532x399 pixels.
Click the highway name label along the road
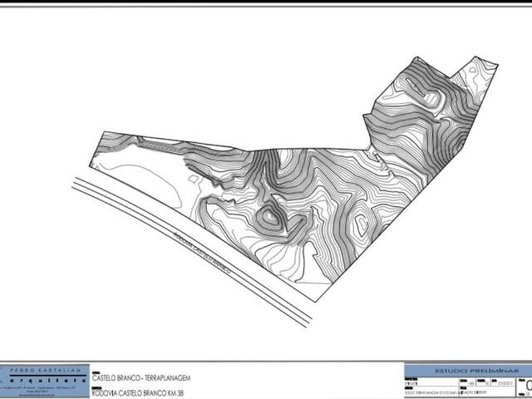point(199,252)
